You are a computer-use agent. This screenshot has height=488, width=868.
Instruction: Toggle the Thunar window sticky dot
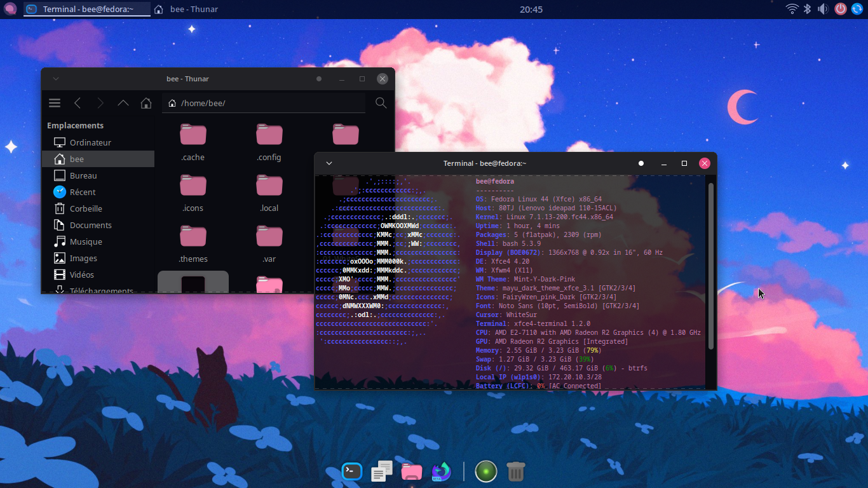tap(319, 79)
